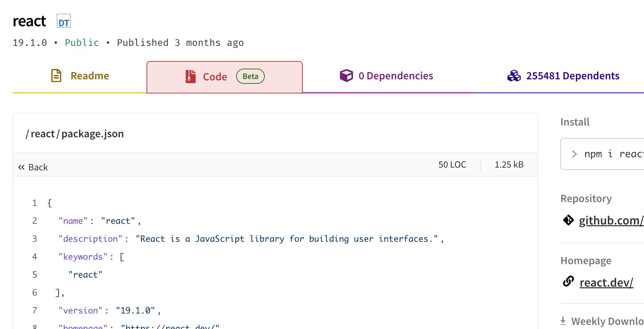Open the 0 Dependencies tab

[395, 76]
